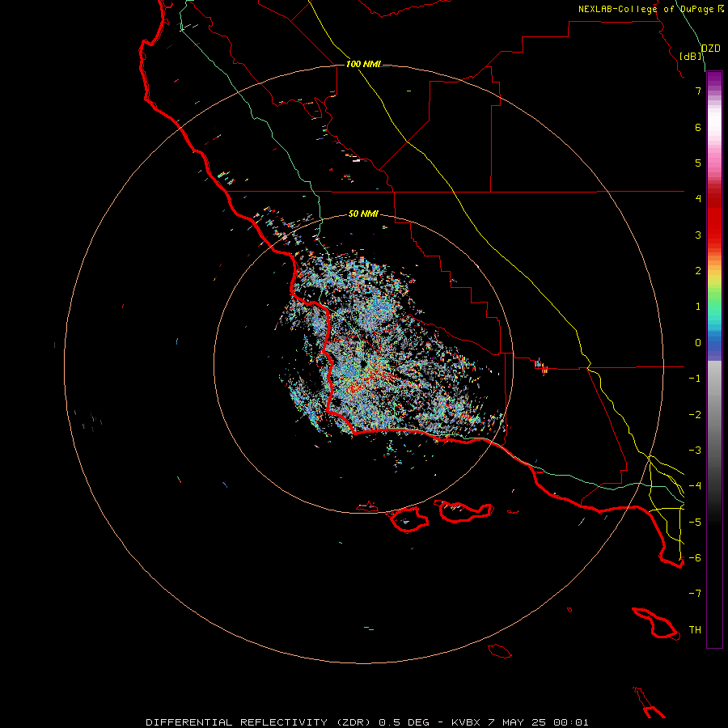Click the 50 NMI range ring label
The image size is (728, 728).
(x=363, y=214)
